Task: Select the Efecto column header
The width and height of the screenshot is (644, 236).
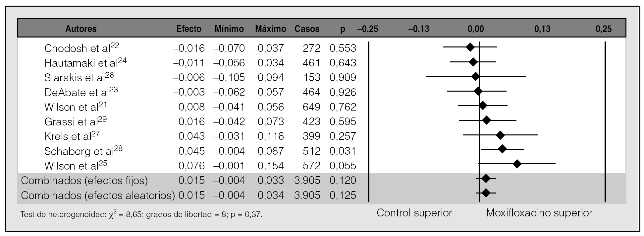Action: pyautogui.click(x=189, y=29)
